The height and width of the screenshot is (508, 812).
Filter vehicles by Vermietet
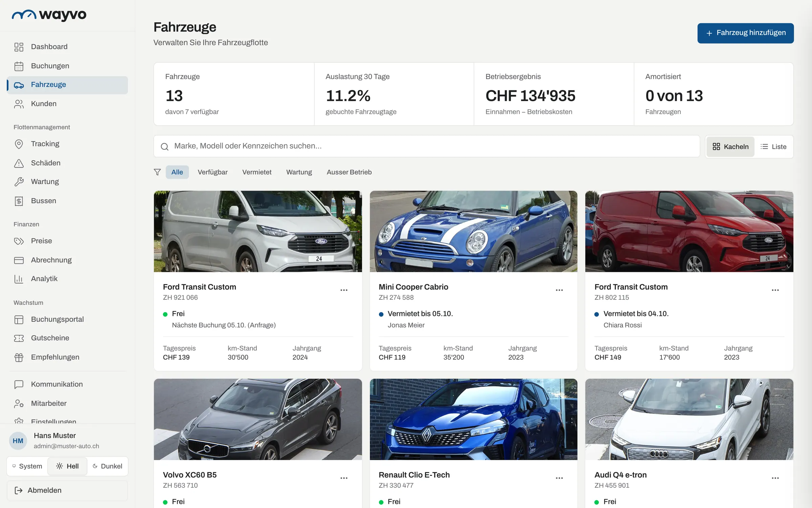257,172
